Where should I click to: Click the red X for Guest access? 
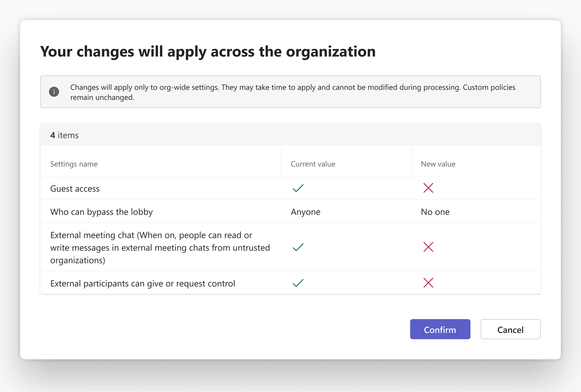pyautogui.click(x=428, y=188)
